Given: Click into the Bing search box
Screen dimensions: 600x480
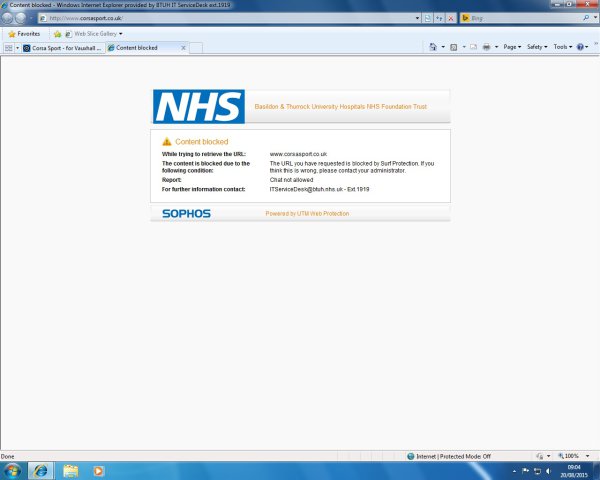Looking at the screenshot, I should pos(520,18).
